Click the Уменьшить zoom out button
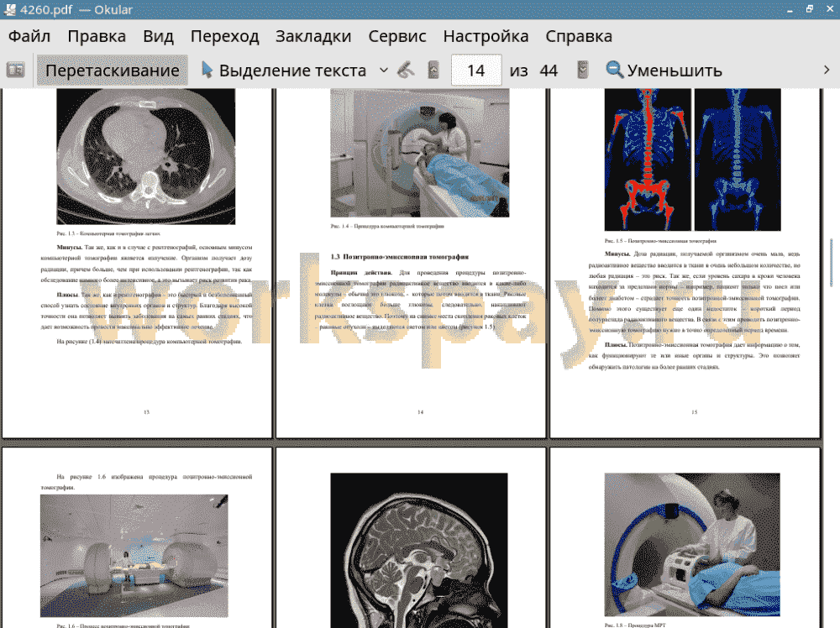Image resolution: width=840 pixels, height=628 pixels. click(664, 71)
